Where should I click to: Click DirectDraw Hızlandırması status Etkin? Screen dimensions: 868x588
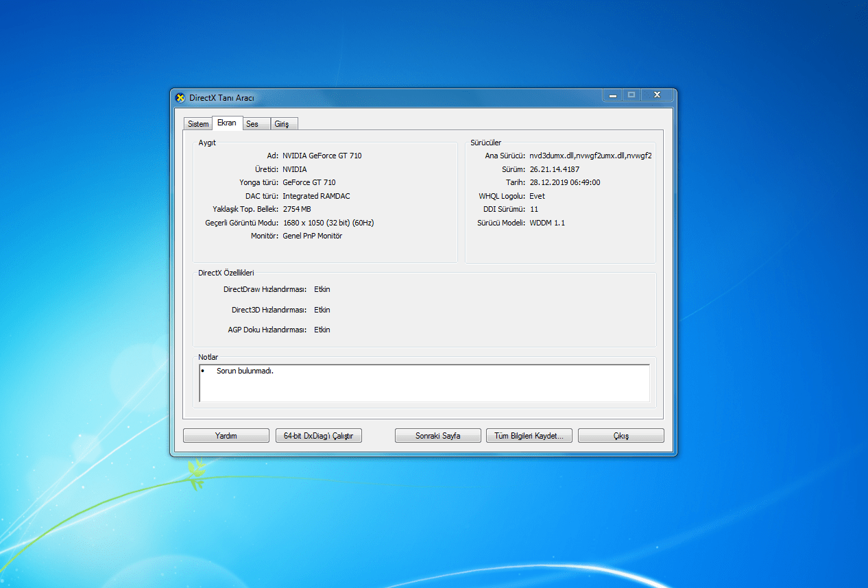pyautogui.click(x=322, y=289)
